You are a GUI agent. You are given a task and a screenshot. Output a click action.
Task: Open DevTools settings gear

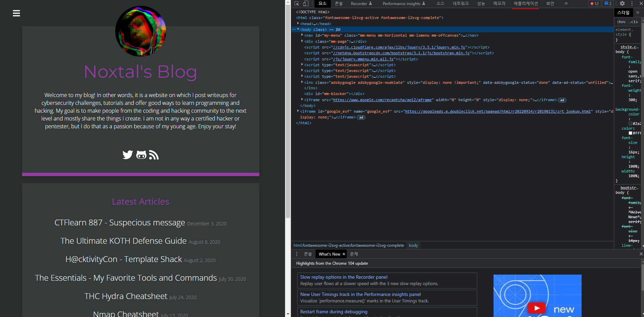(622, 3)
